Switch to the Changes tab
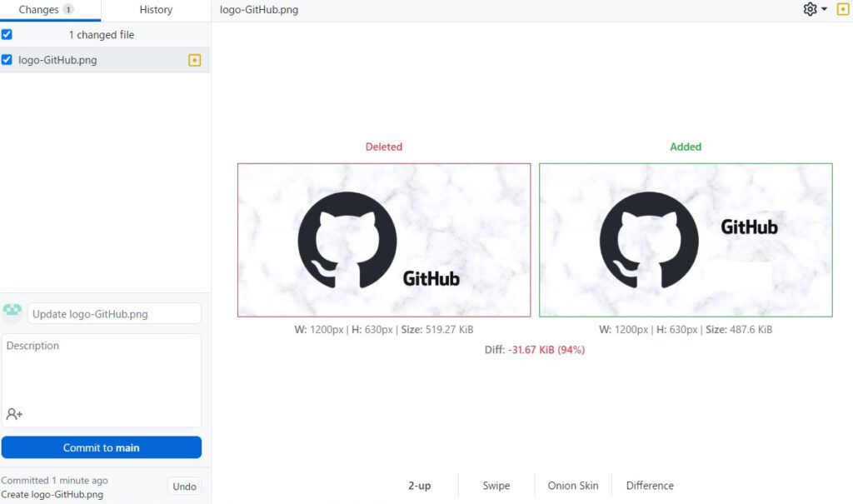The image size is (853, 504). coord(50,10)
